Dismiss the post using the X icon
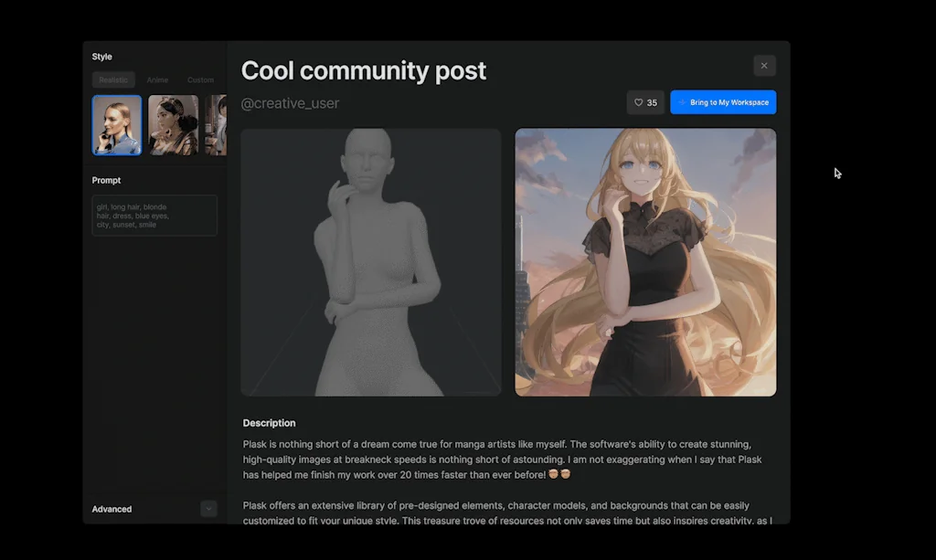Image resolution: width=936 pixels, height=560 pixels. 764,65
